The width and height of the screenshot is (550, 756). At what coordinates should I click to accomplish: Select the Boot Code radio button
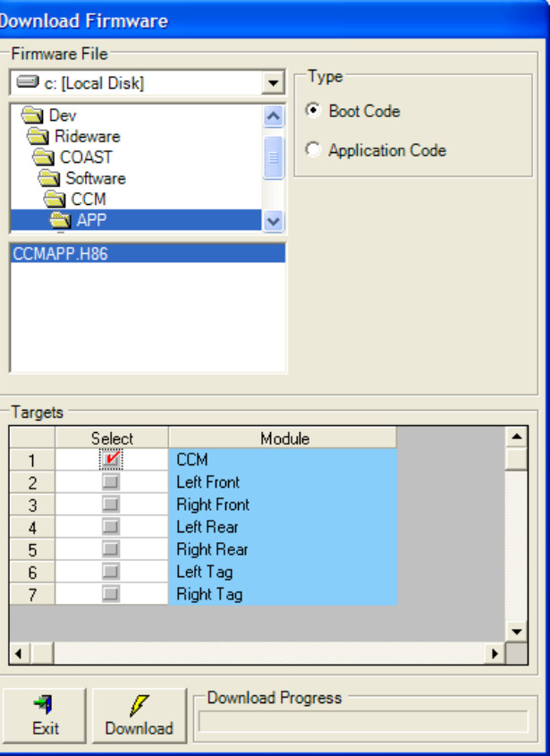313,110
